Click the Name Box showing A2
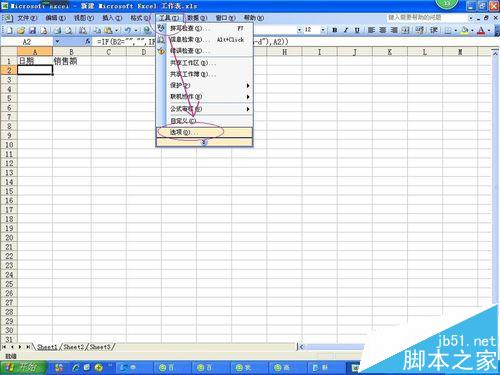 click(x=27, y=42)
